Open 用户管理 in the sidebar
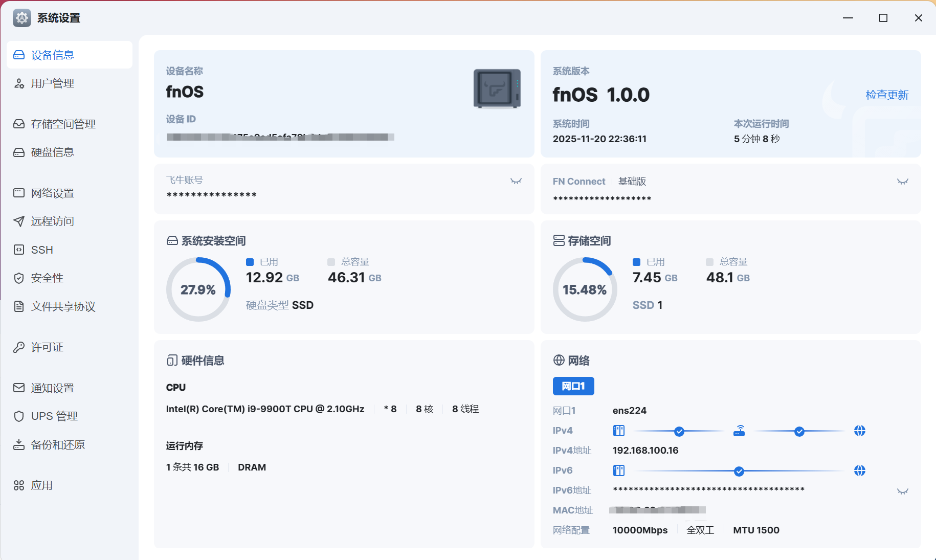 [x=52, y=83]
